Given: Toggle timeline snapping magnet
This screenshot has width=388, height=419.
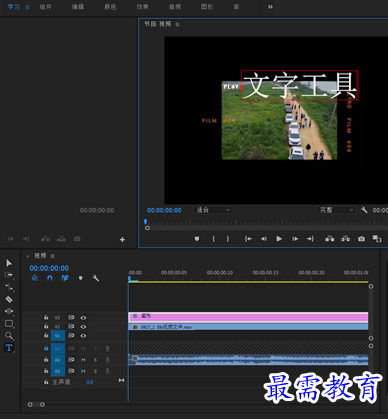Looking at the screenshot, I should coord(50,278).
